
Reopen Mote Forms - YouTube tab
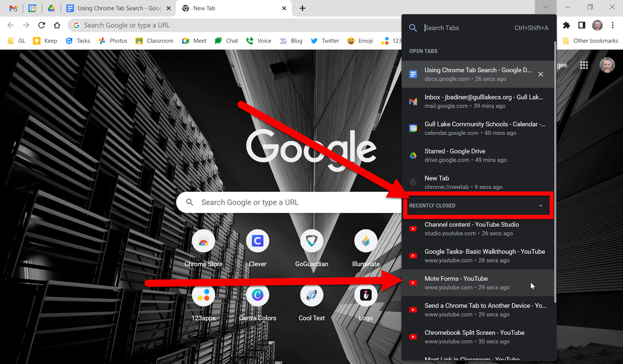click(477, 283)
